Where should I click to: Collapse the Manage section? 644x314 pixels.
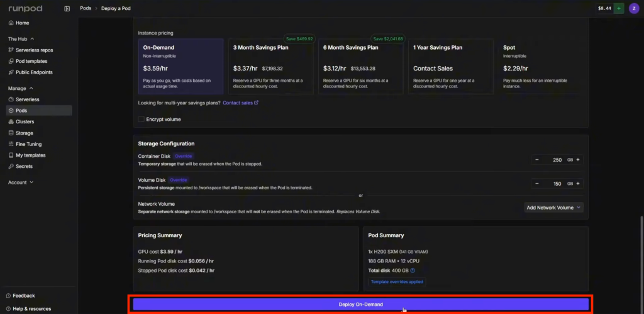tap(21, 88)
